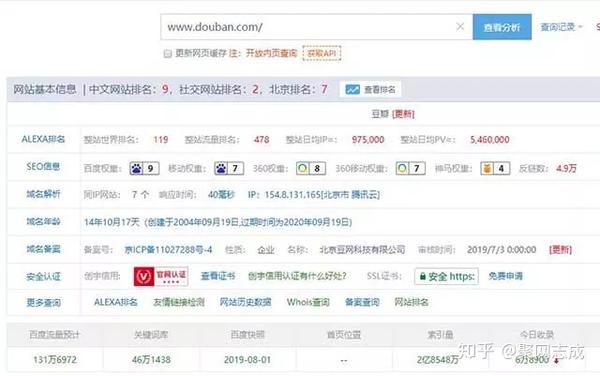Screen dimensions: 600x376
Task: Click the 免费申请 link
Action: (x=505, y=276)
